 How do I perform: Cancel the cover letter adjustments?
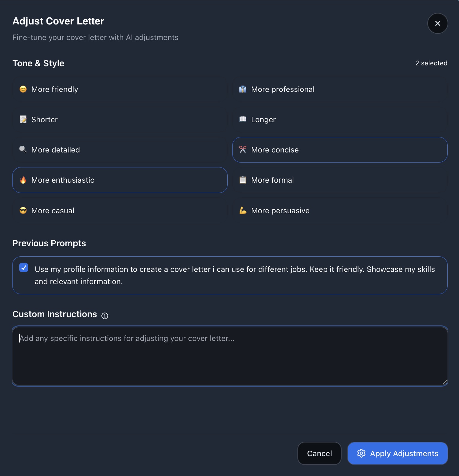click(x=319, y=453)
